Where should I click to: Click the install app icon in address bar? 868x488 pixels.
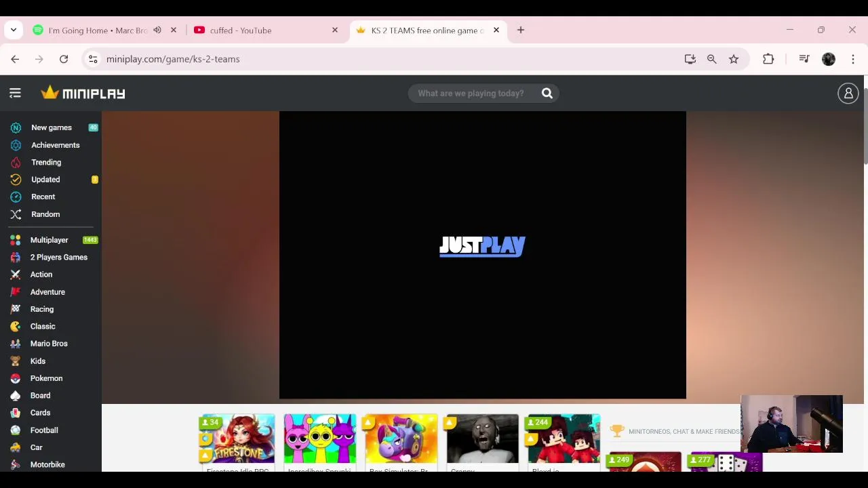click(x=690, y=59)
